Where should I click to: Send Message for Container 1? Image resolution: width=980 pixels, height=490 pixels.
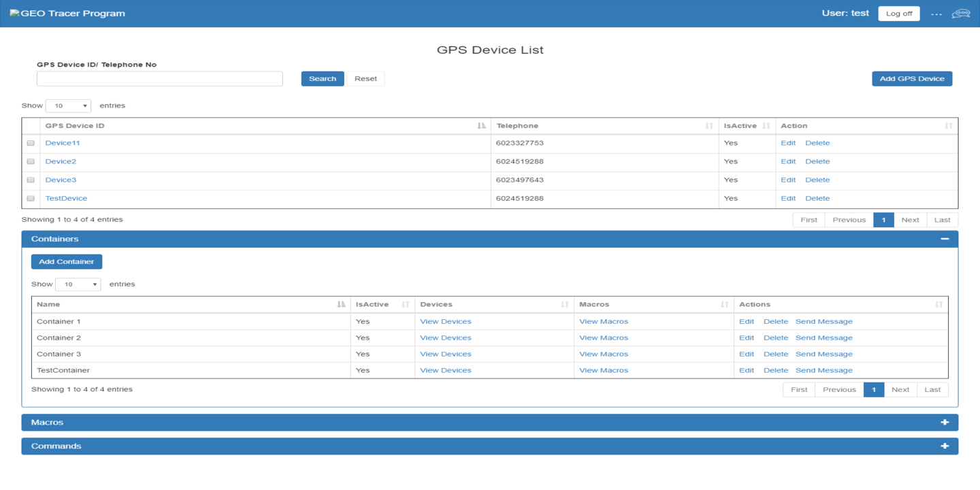pos(824,321)
